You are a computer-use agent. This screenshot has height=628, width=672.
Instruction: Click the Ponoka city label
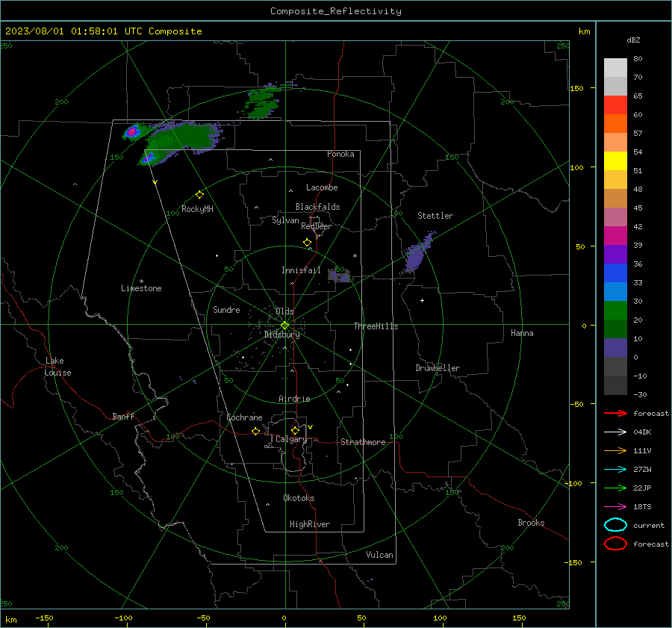coord(340,154)
